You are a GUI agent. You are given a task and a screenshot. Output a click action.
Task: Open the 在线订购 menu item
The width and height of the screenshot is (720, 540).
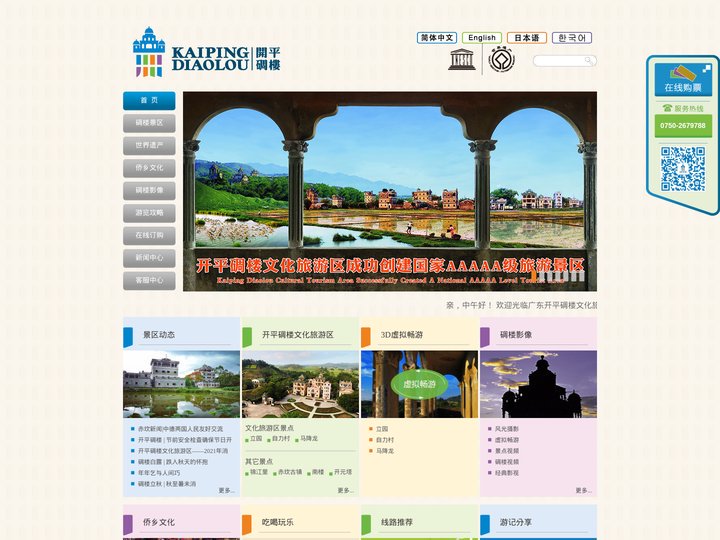pyautogui.click(x=149, y=236)
